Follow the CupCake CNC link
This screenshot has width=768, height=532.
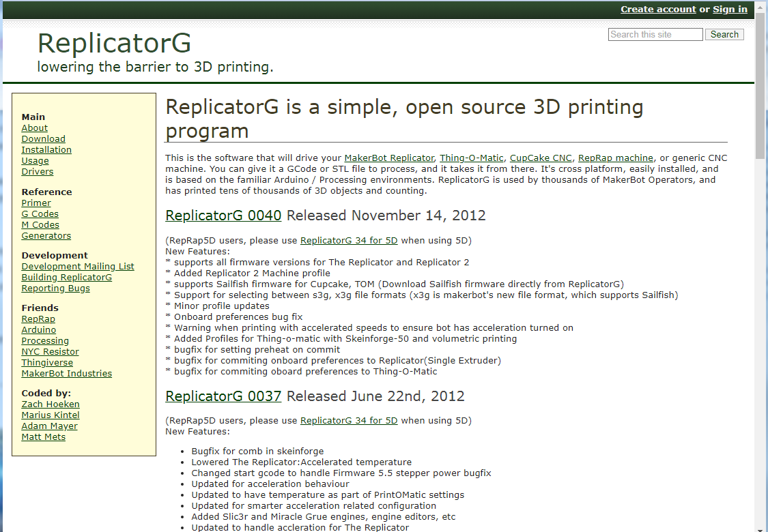point(541,158)
